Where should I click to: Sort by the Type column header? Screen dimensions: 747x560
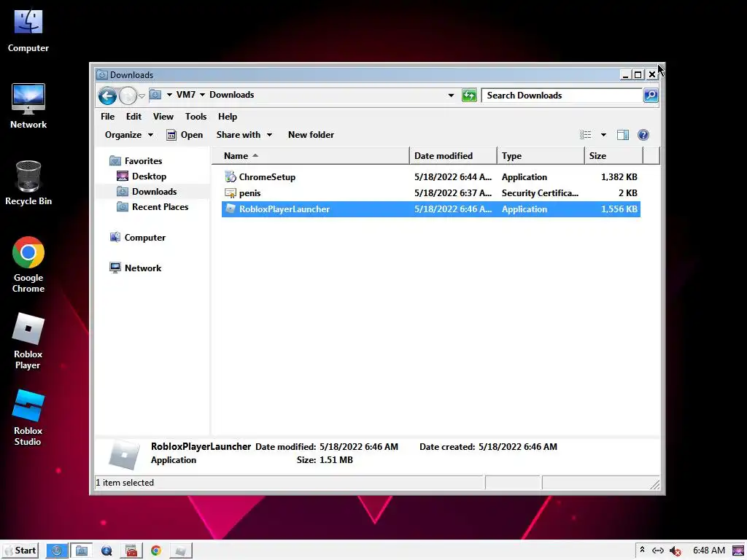click(541, 156)
